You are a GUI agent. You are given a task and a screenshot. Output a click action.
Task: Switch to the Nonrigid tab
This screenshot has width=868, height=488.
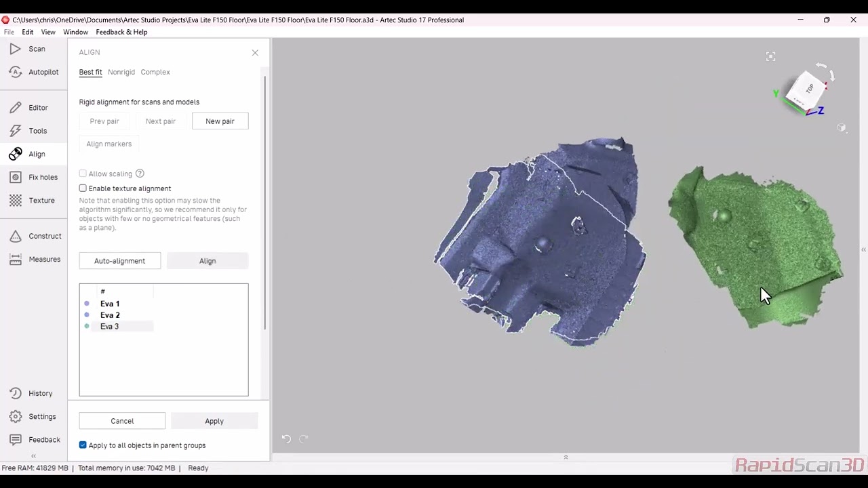(121, 72)
